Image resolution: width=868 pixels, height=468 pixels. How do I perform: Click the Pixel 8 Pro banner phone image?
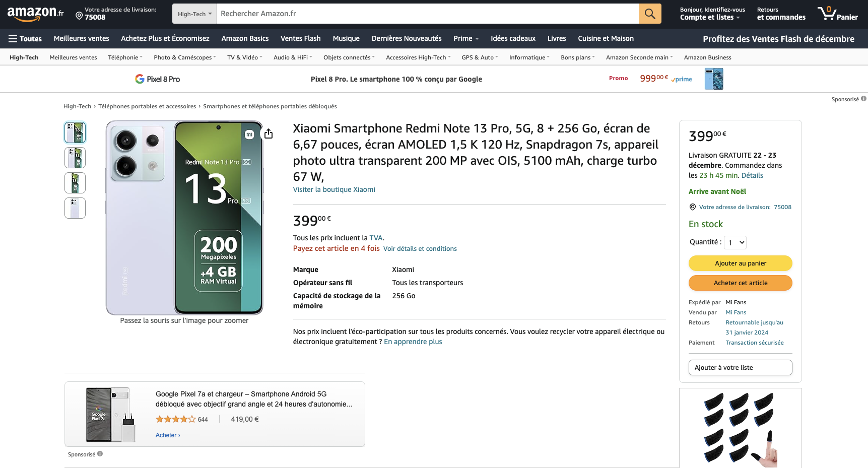(713, 79)
